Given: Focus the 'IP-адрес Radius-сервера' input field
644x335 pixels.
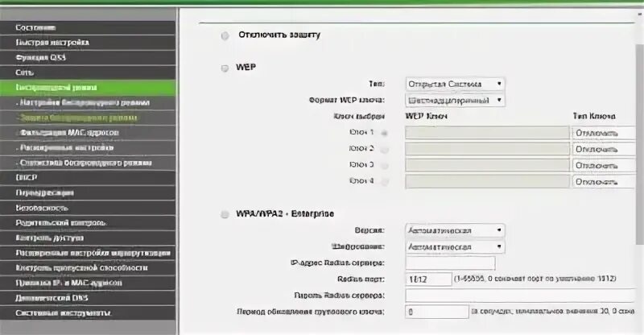Looking at the screenshot, I should point(450,263).
